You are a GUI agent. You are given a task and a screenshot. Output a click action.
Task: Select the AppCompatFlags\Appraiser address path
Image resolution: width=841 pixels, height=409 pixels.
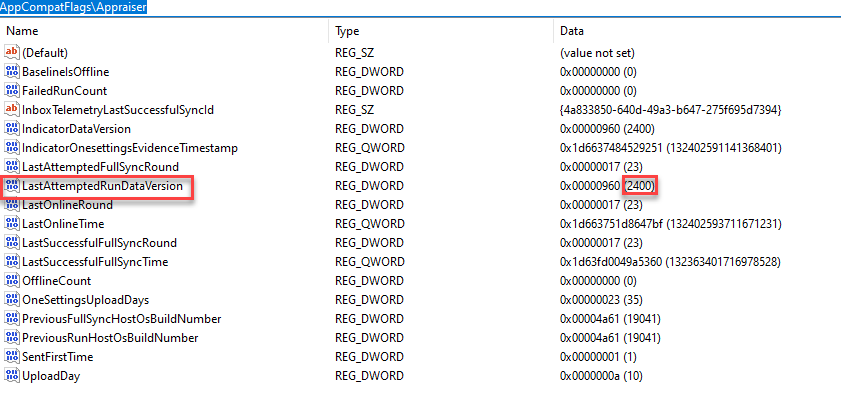click(73, 7)
